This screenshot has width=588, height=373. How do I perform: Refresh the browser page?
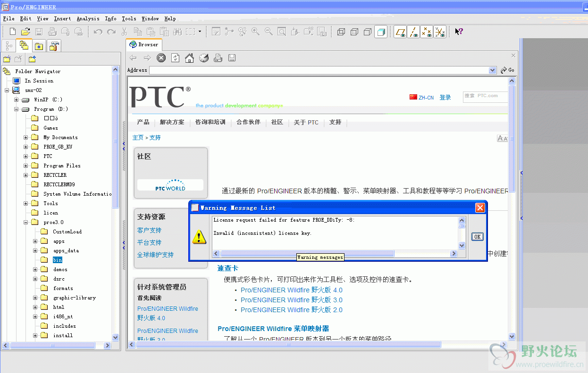[x=176, y=58]
